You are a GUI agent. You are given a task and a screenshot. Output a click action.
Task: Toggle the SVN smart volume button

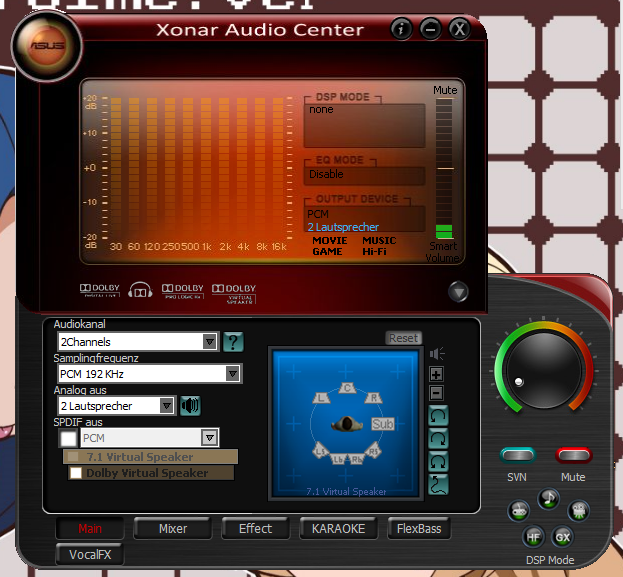(x=517, y=456)
